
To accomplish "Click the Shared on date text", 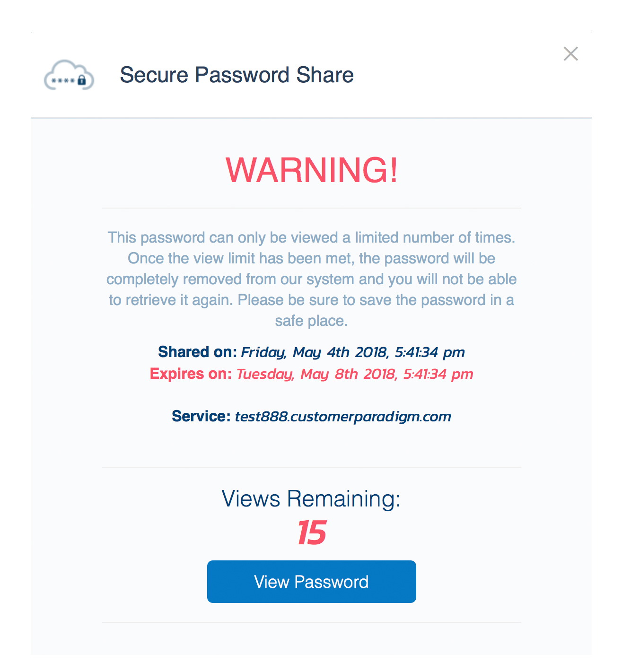I will click(353, 352).
